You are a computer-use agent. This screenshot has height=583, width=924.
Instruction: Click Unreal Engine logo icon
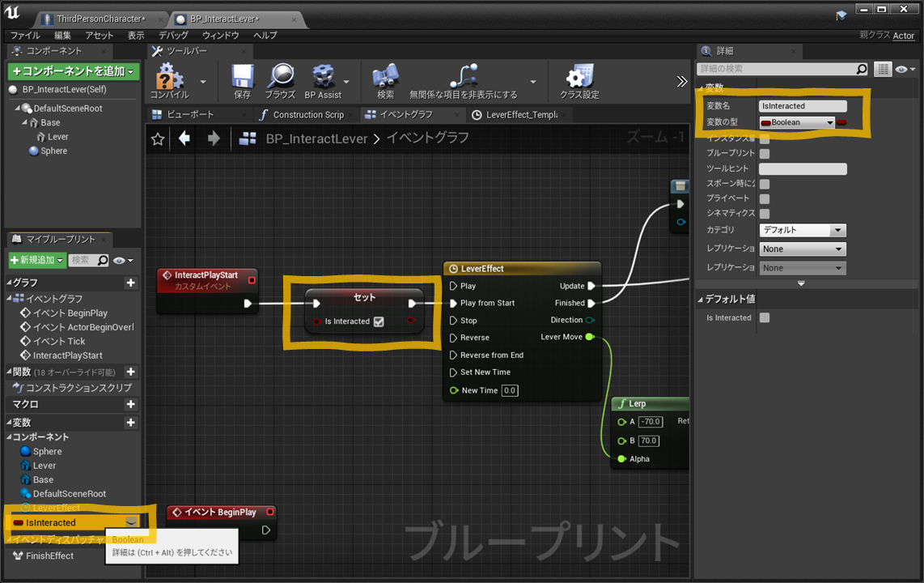(x=12, y=12)
